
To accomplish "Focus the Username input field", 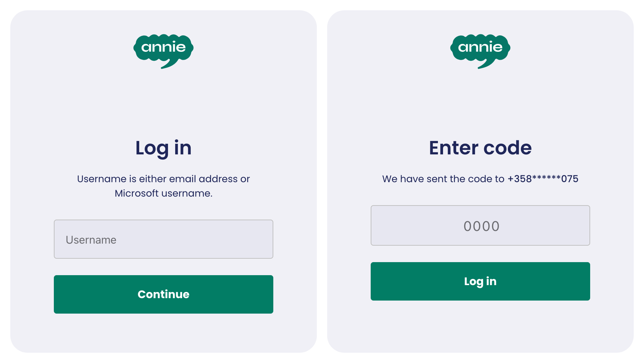I will click(163, 239).
